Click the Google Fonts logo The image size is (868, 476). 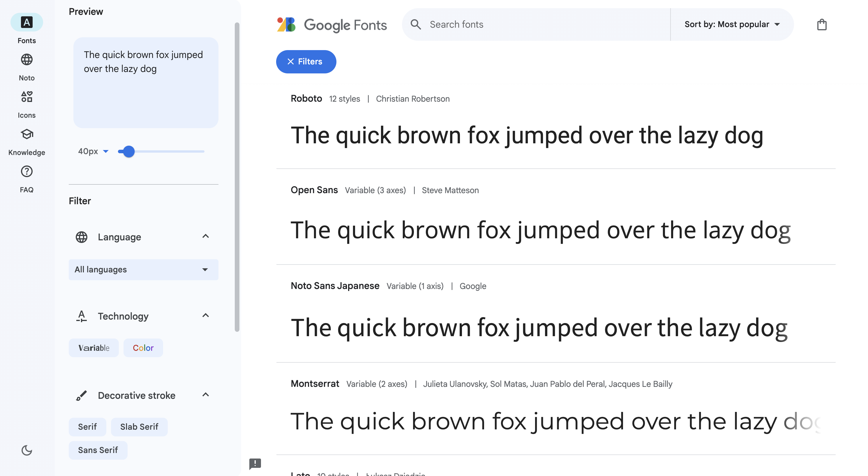click(x=332, y=24)
